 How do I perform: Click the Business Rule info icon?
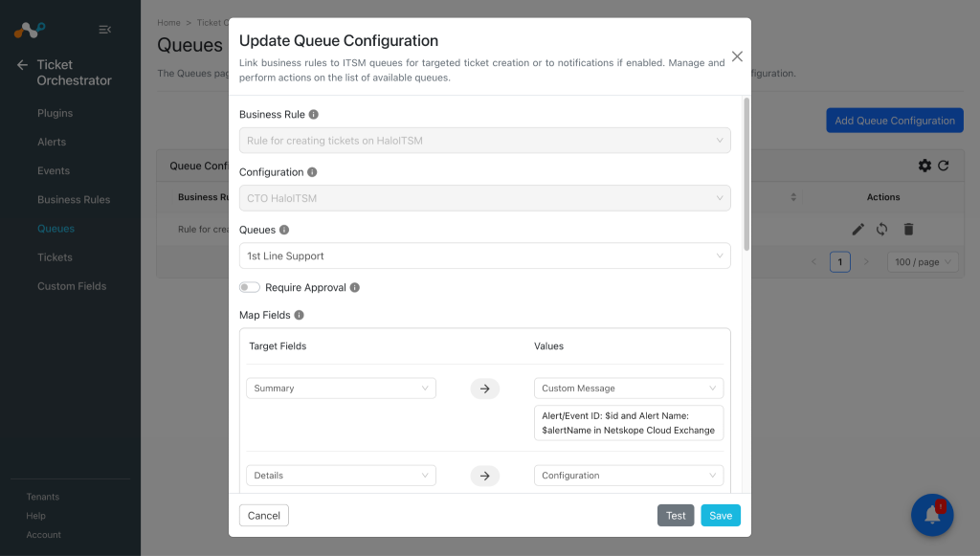314,114
